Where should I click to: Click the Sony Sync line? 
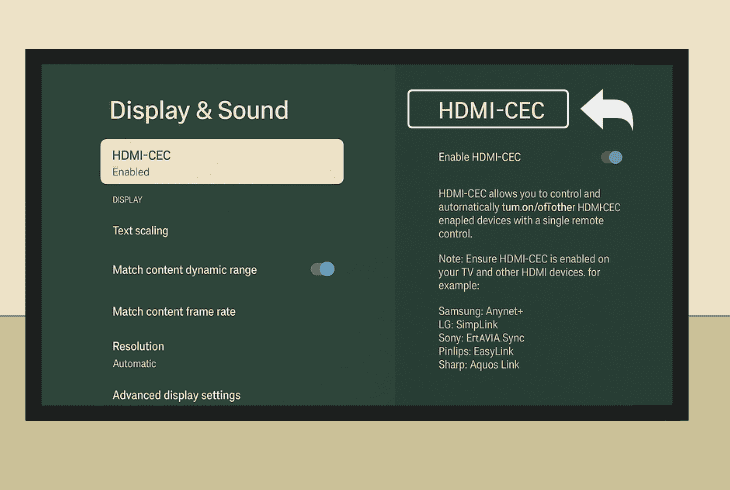click(481, 338)
